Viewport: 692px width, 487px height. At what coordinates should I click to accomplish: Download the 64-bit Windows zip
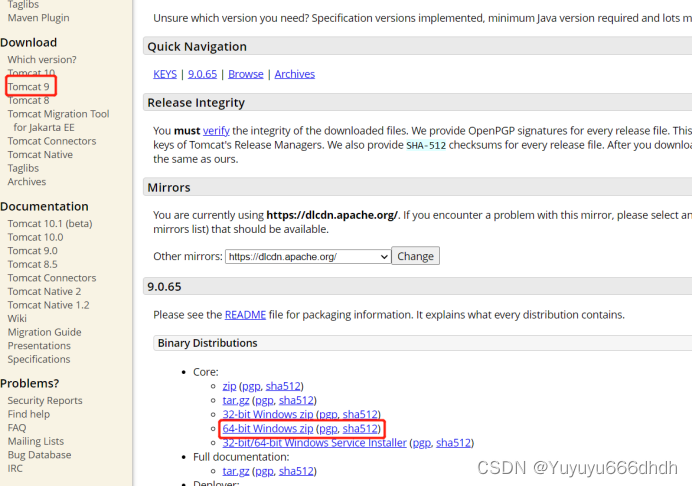point(268,429)
